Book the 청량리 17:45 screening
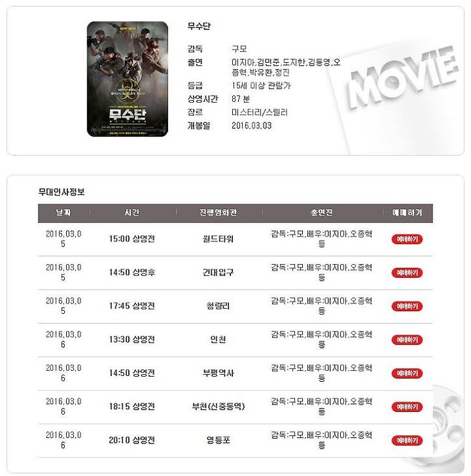Image resolution: width=471 pixels, height=476 pixels. coord(407,306)
